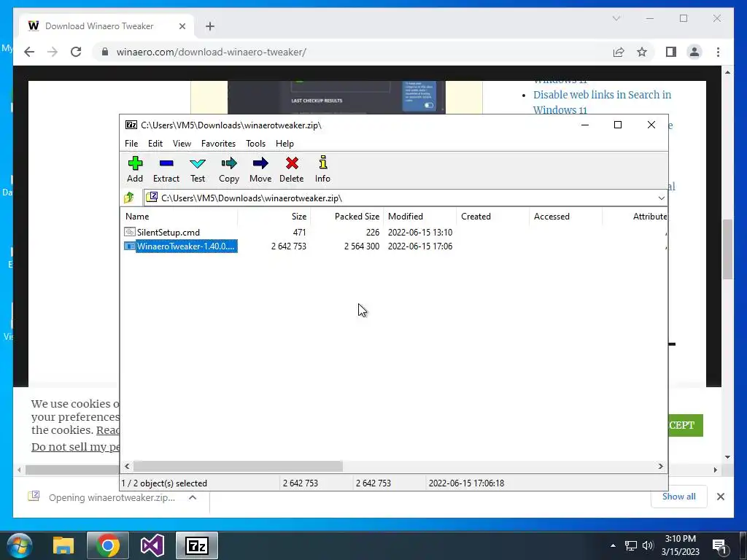
Task: Go back in Chrome
Action: (29, 52)
